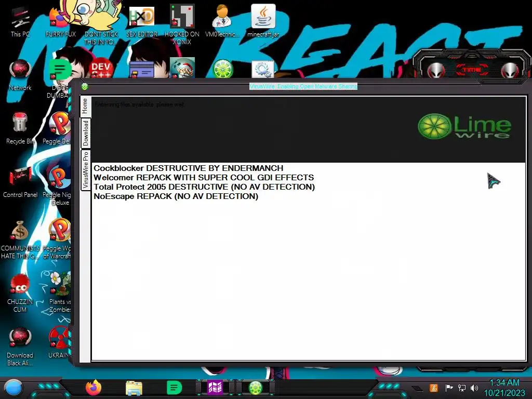This screenshot has height=399, width=532.
Task: Click the Java tray icon
Action: coord(434,388)
